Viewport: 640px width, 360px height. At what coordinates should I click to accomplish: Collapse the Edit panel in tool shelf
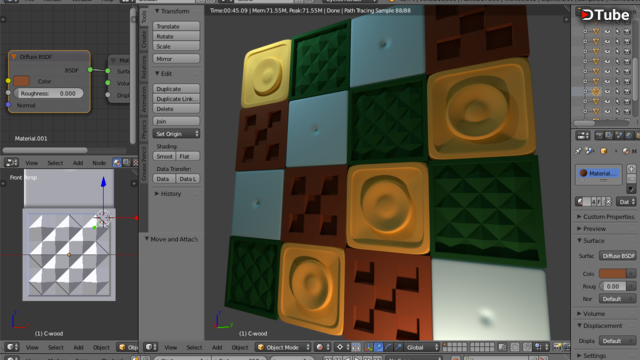click(x=157, y=73)
